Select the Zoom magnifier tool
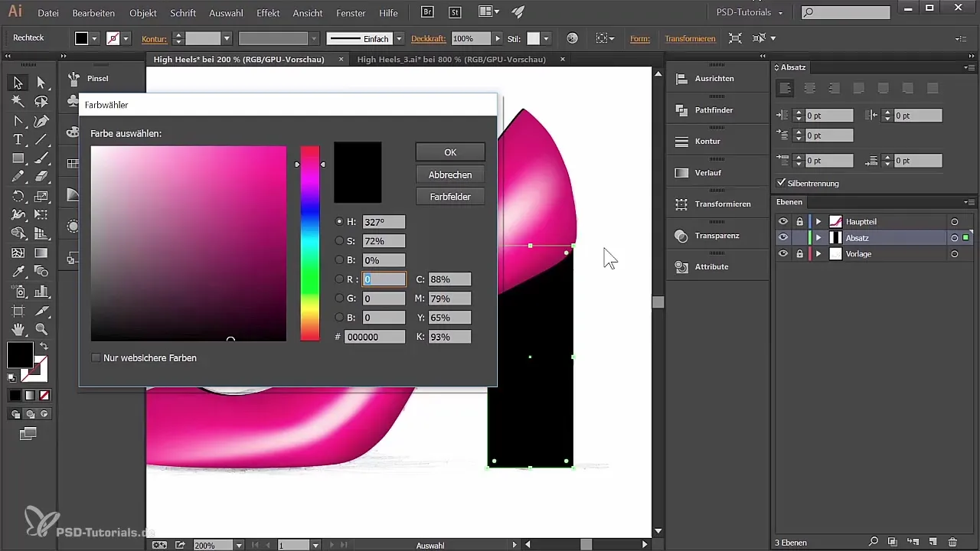Screen dimensions: 980x551 point(41,330)
